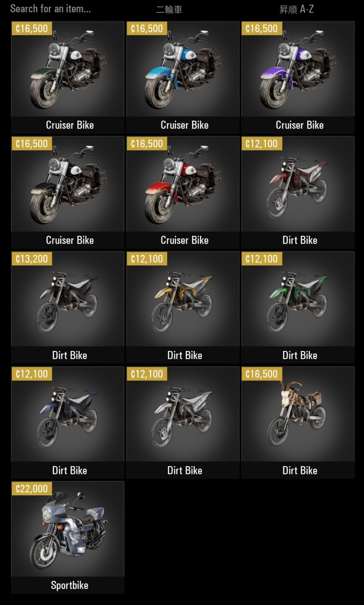Click the ¢22,000 Sportbike price tag
Viewport: 364px width, 605px height.
point(32,489)
